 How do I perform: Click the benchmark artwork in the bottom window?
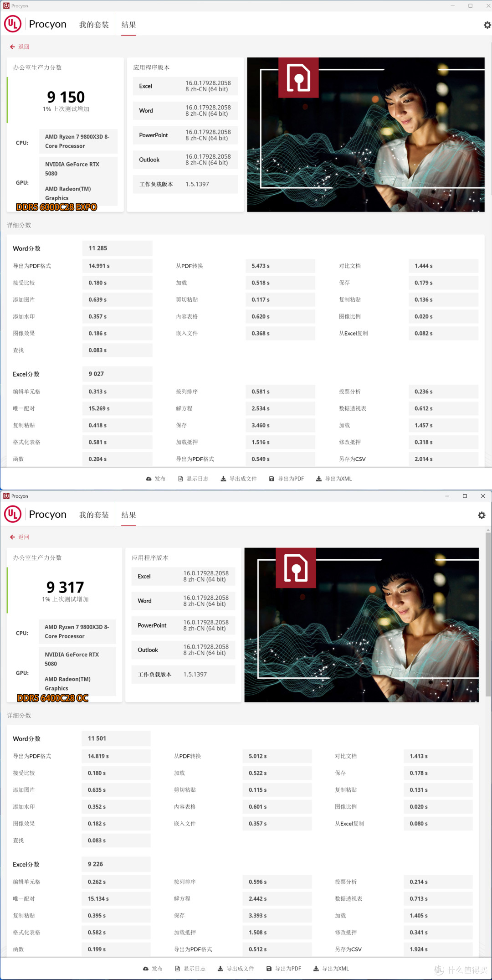(362, 625)
